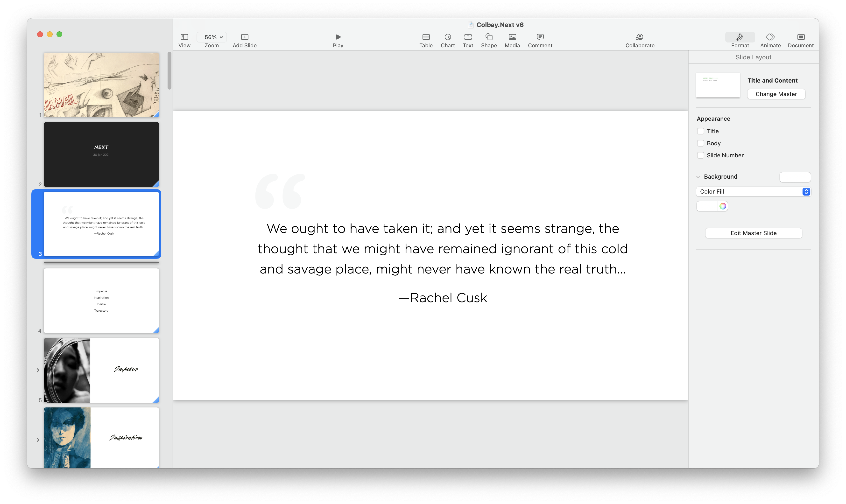Expand the slide 5 Impetus group
Screen dimensions: 846x504
point(38,370)
